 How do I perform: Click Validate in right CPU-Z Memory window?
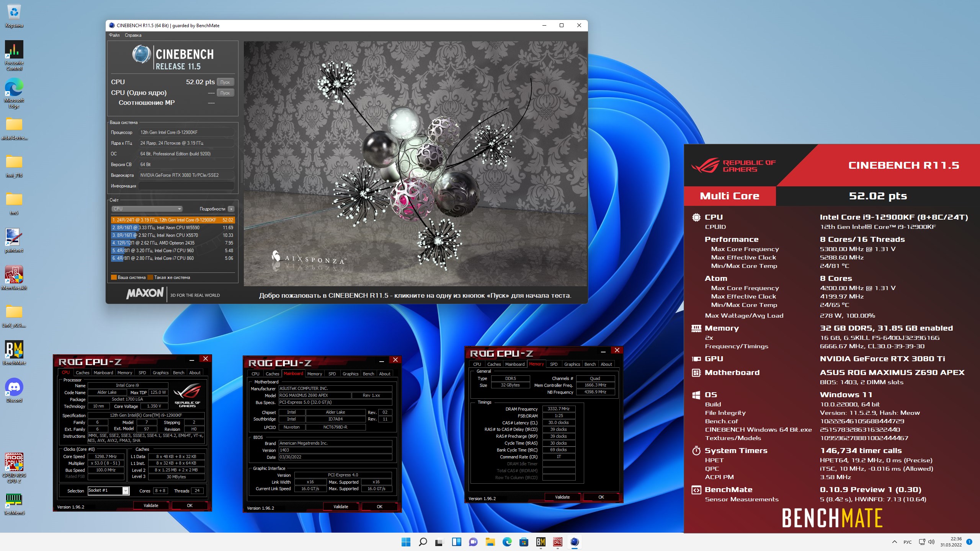[x=562, y=497]
